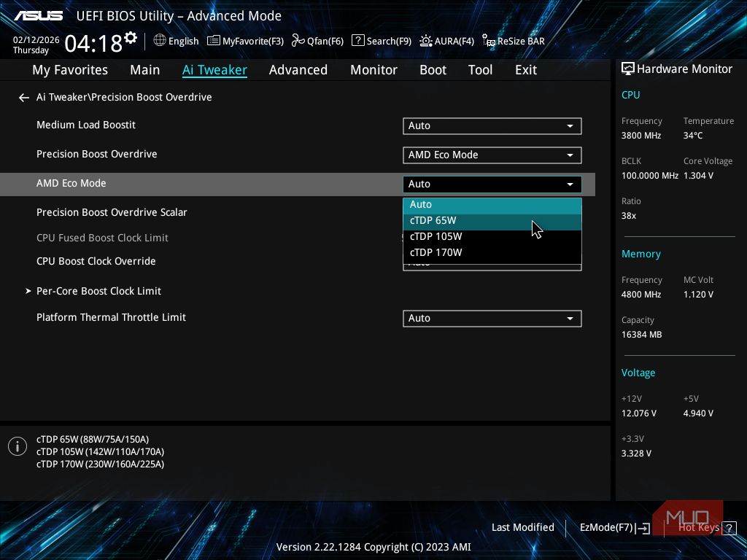
Task: Choose cTDP 65W option
Action: 492,221
